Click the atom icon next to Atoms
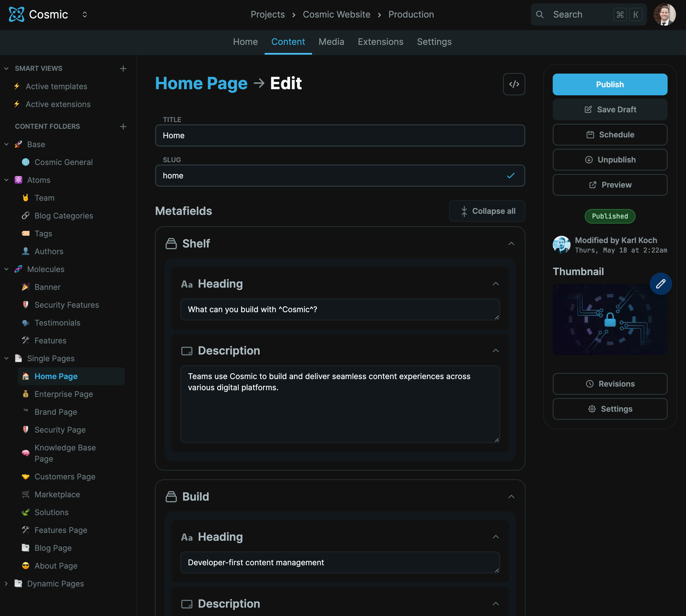The image size is (686, 616). [x=18, y=180]
